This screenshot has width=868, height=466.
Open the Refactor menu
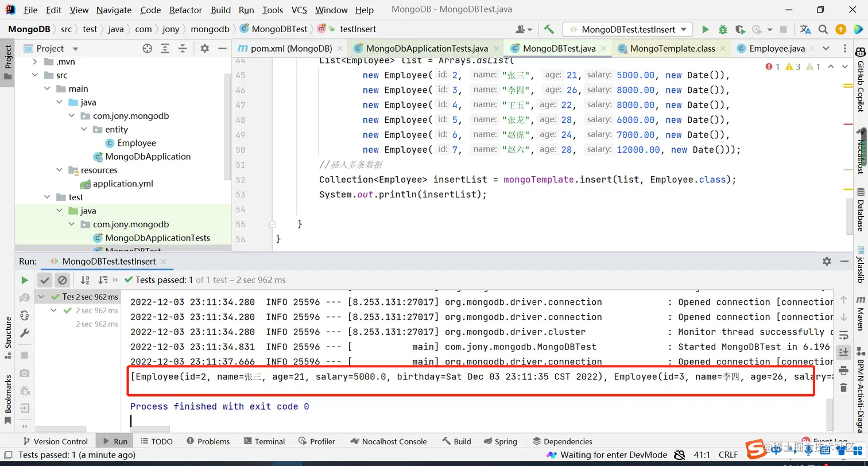pos(186,10)
